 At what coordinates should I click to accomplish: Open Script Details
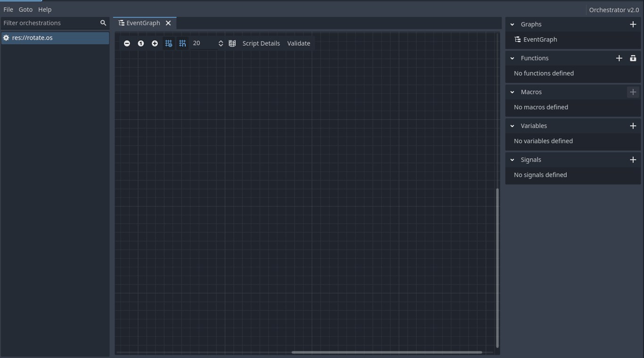pos(261,43)
